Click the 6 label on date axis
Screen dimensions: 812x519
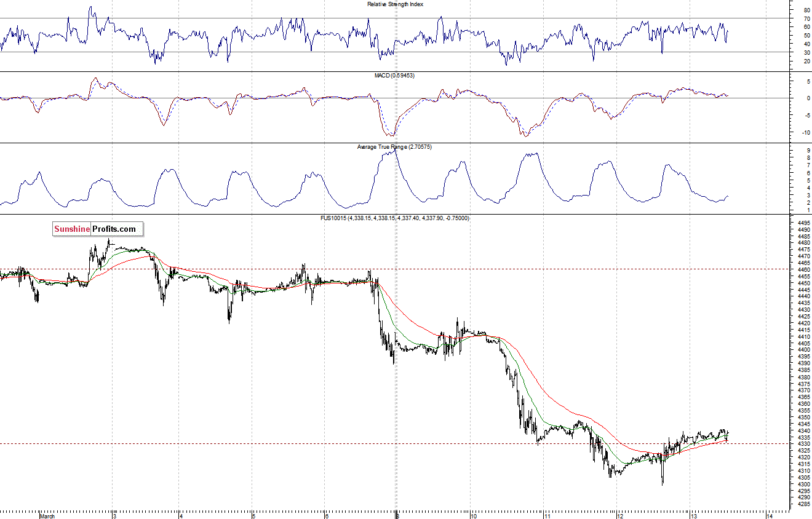[327, 516]
